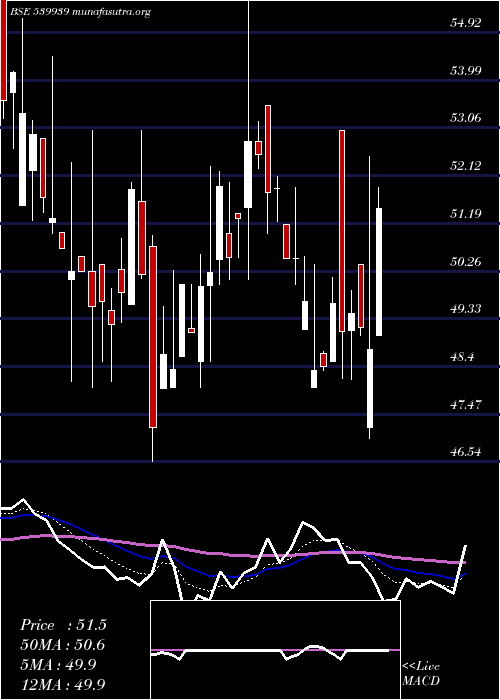
Task: Click the 47.47 price axis label
Action: [466, 404]
